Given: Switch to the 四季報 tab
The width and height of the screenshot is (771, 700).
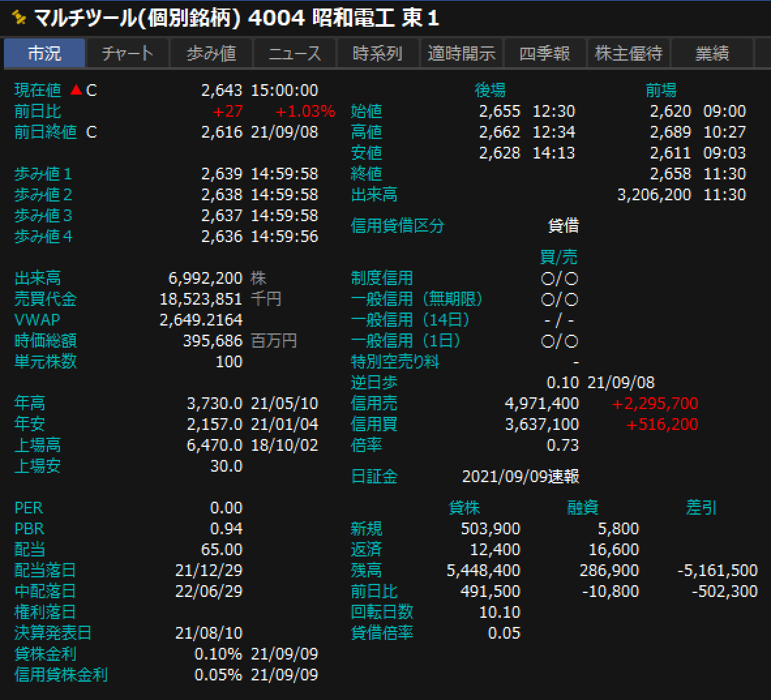Looking at the screenshot, I should [545, 53].
